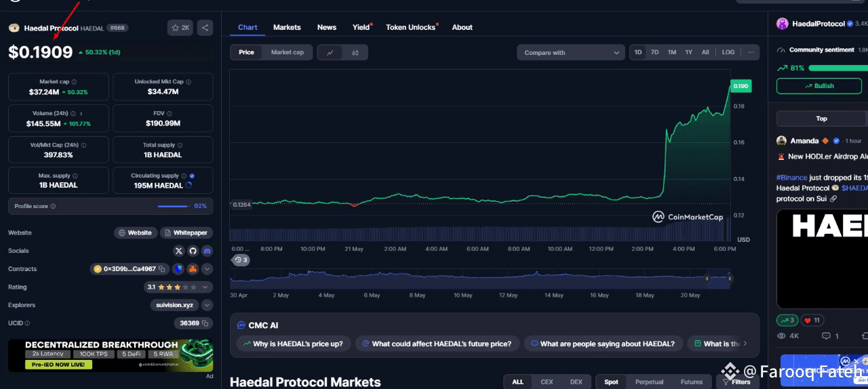
Task: Click the Max. supply info icon
Action: (x=75, y=176)
